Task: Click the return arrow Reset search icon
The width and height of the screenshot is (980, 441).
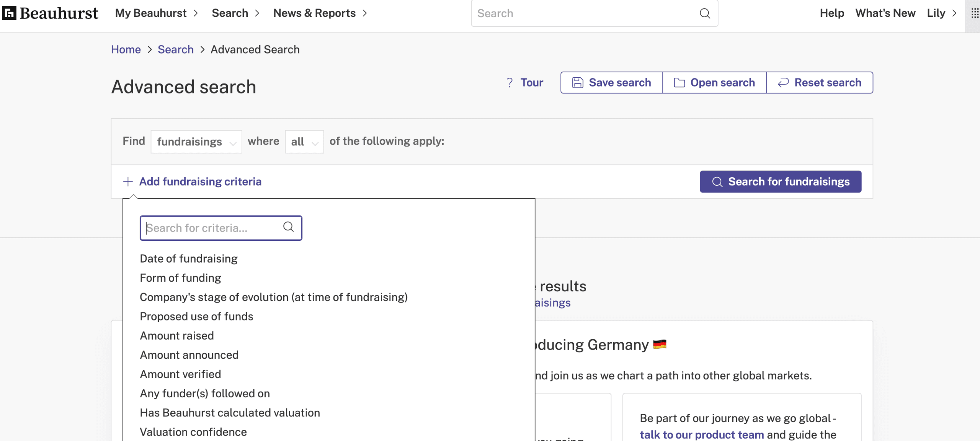Action: pyautogui.click(x=783, y=83)
